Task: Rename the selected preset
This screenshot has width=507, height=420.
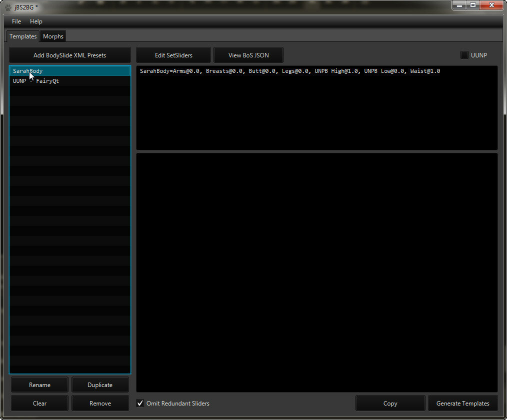Action: [x=40, y=385]
